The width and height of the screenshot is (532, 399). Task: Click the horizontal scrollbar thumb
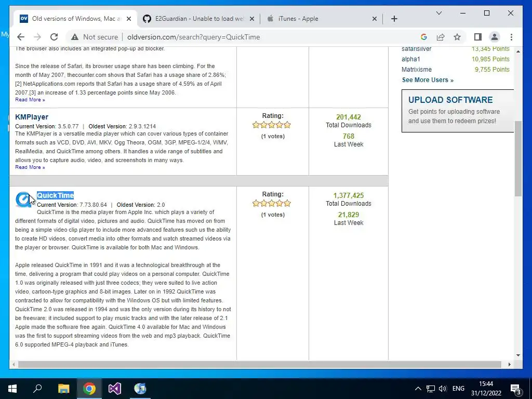point(260,364)
